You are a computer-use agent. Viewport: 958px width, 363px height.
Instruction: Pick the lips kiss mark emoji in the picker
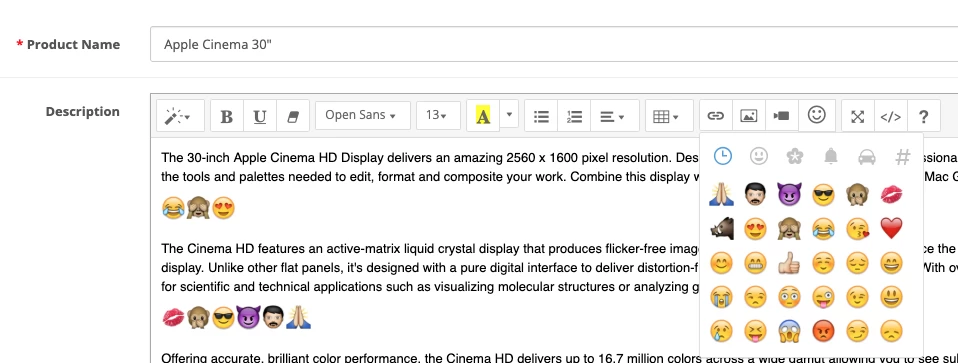(x=891, y=194)
